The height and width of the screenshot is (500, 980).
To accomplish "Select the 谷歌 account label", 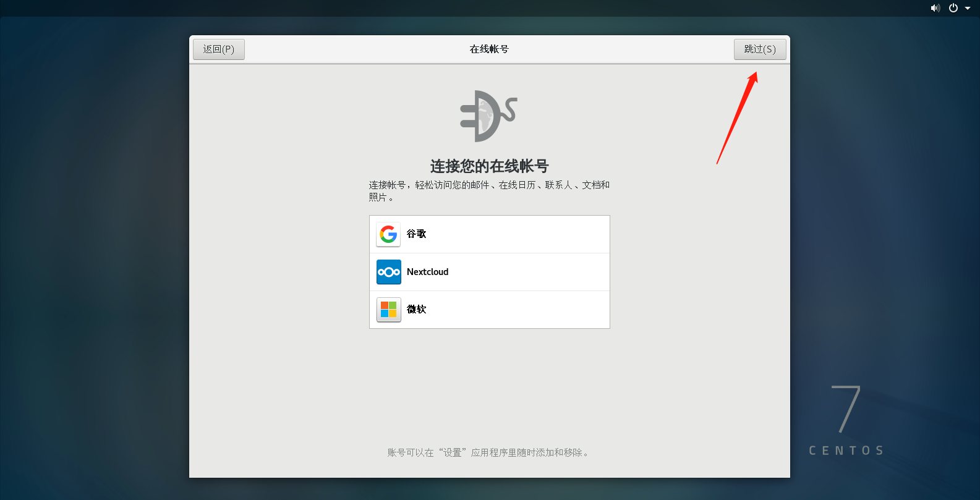I will (x=416, y=234).
